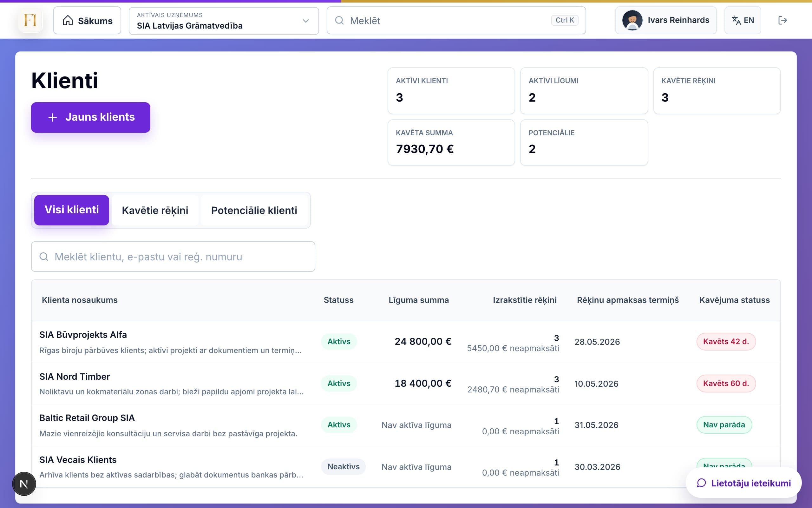Image resolution: width=812 pixels, height=508 pixels.
Task: Open the Lietotāju ieteikumi feedback button
Action: (743, 483)
